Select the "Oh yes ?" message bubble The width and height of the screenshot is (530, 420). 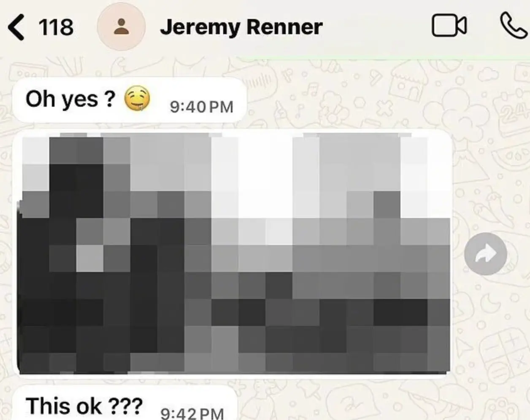129,100
